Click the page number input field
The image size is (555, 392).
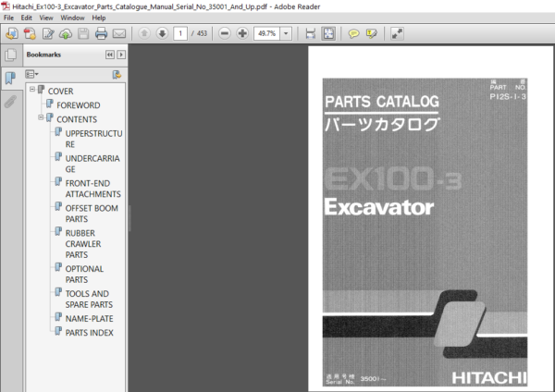(180, 33)
